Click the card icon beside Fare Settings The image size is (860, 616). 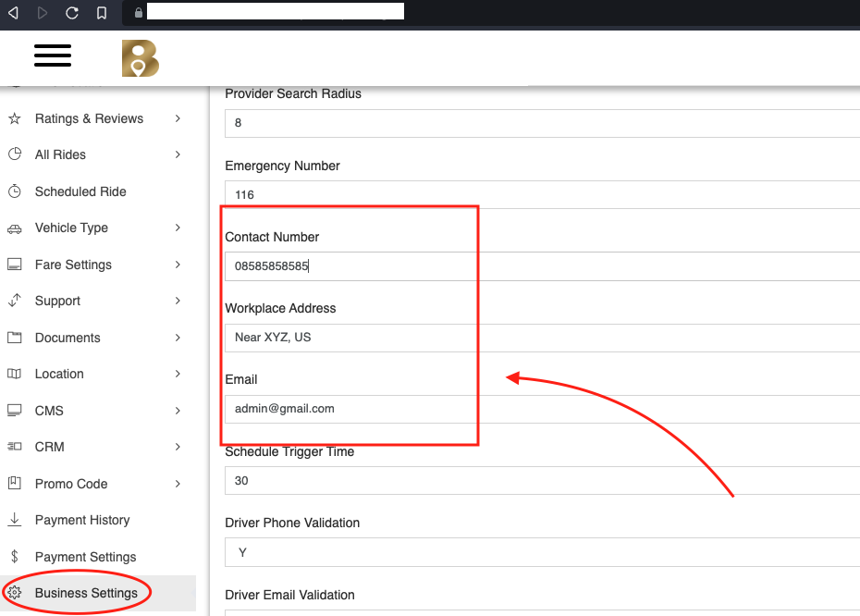click(15, 265)
